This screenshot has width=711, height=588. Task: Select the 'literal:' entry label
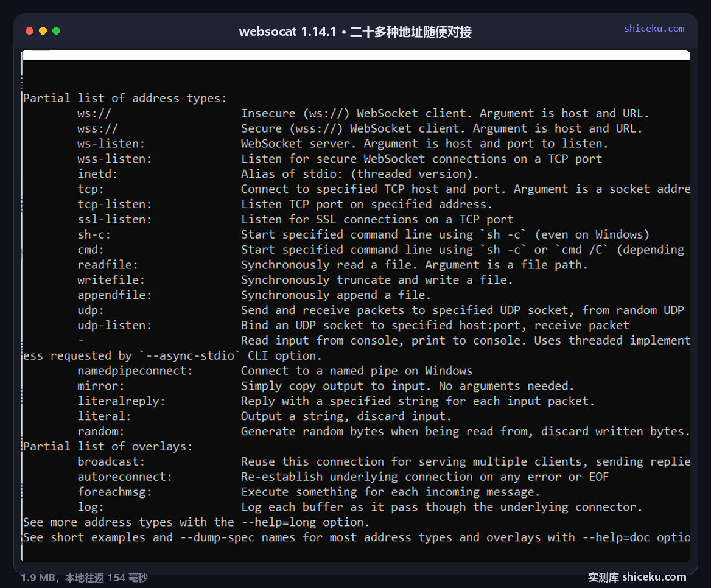click(104, 416)
